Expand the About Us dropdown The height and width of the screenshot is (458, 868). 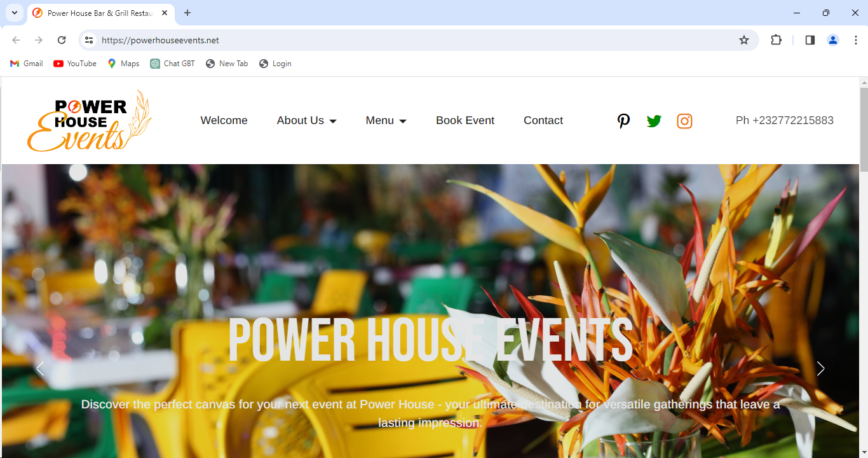point(306,121)
